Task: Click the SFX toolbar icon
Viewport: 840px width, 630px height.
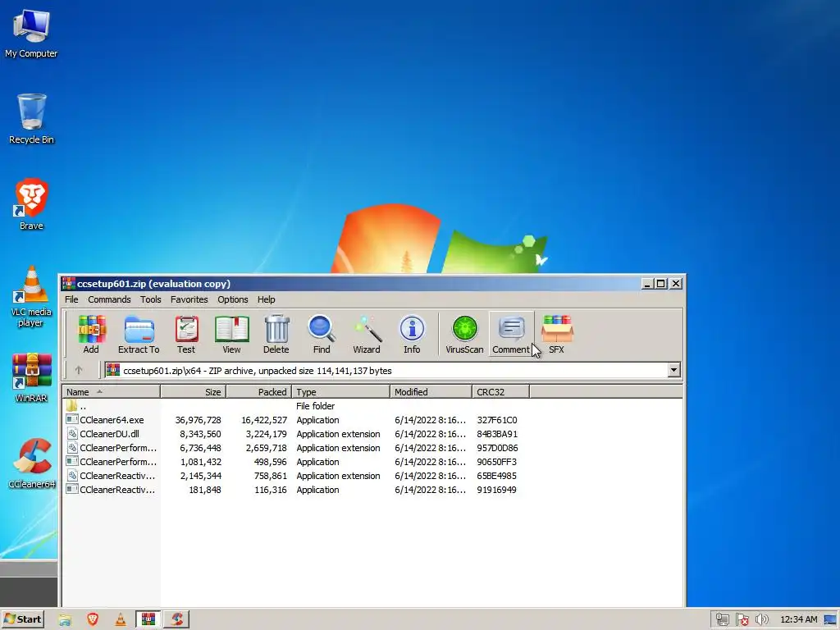Action: click(557, 335)
